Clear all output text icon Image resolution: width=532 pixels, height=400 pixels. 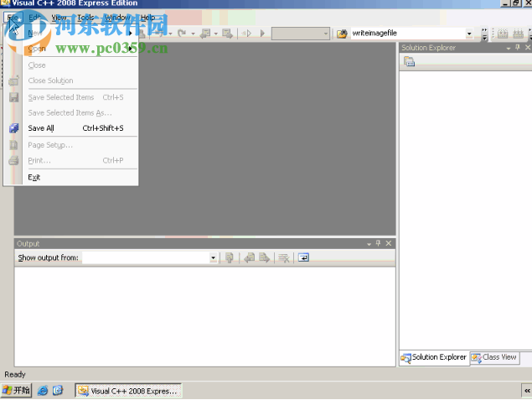pyautogui.click(x=284, y=258)
